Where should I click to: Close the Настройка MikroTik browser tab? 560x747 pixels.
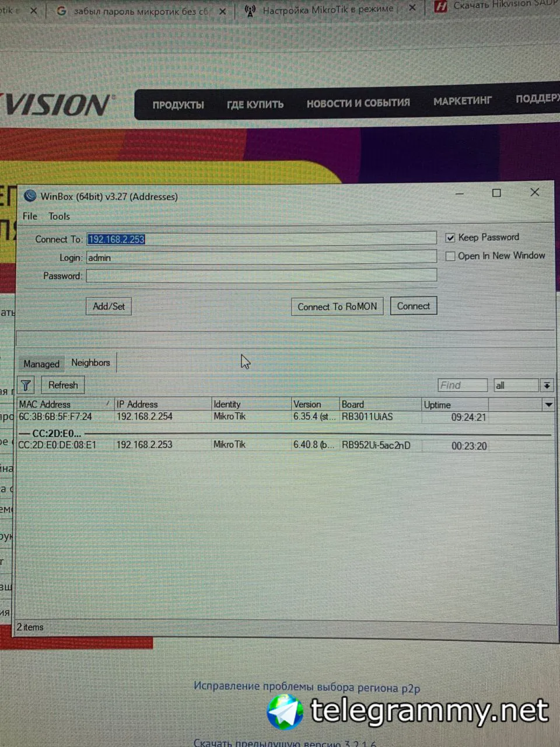[x=412, y=8]
